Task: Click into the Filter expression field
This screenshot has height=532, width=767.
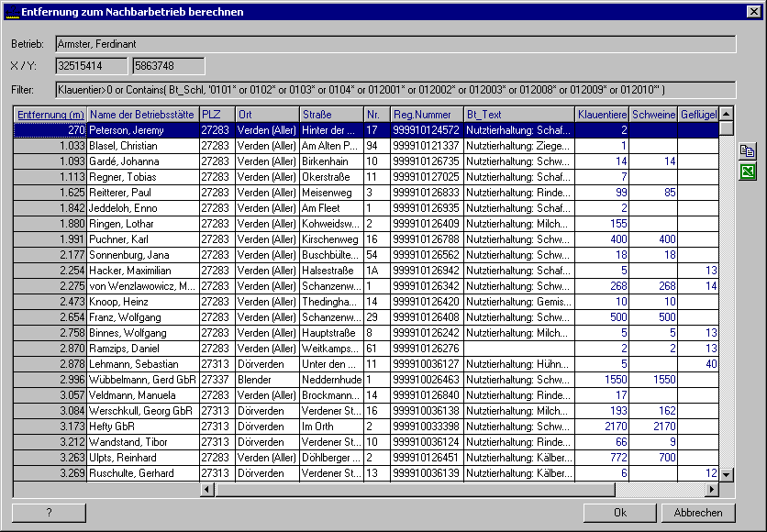Action: click(395, 90)
